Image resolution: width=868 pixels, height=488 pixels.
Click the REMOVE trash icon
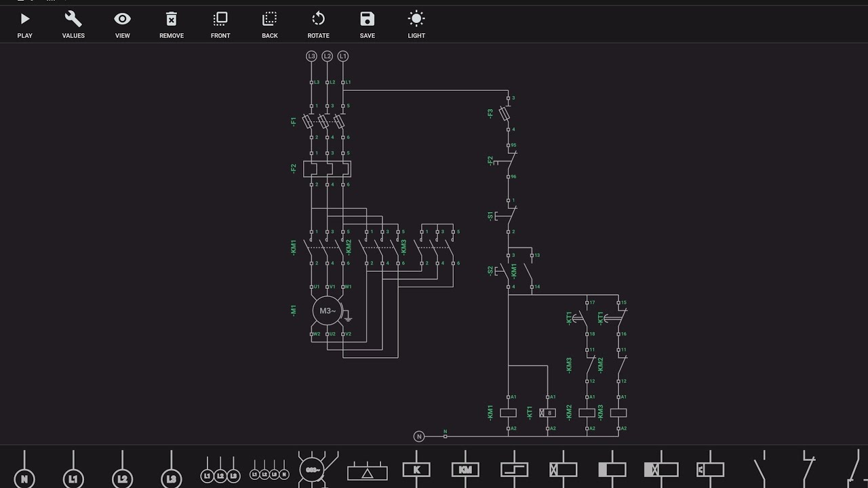click(172, 25)
